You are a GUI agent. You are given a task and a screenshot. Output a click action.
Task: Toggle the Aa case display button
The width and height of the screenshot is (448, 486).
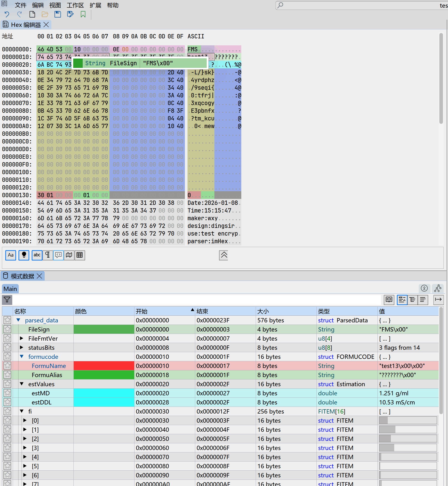(x=11, y=255)
